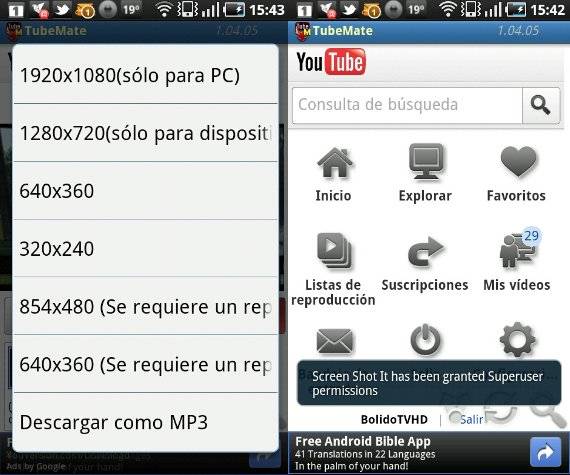
Task: Tap the 19° weather icon in right status bar
Action: (x=416, y=9)
